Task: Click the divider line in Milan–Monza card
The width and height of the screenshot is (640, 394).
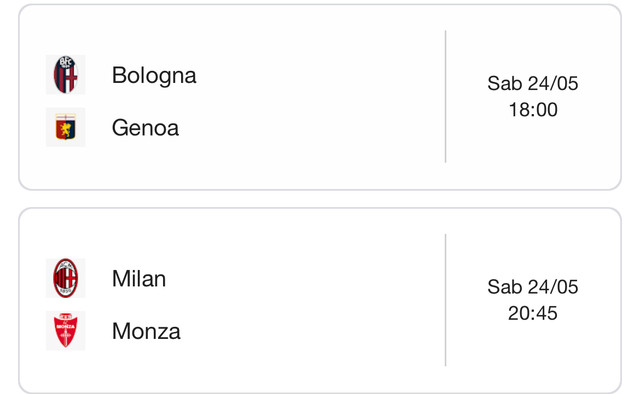Action: [445, 300]
